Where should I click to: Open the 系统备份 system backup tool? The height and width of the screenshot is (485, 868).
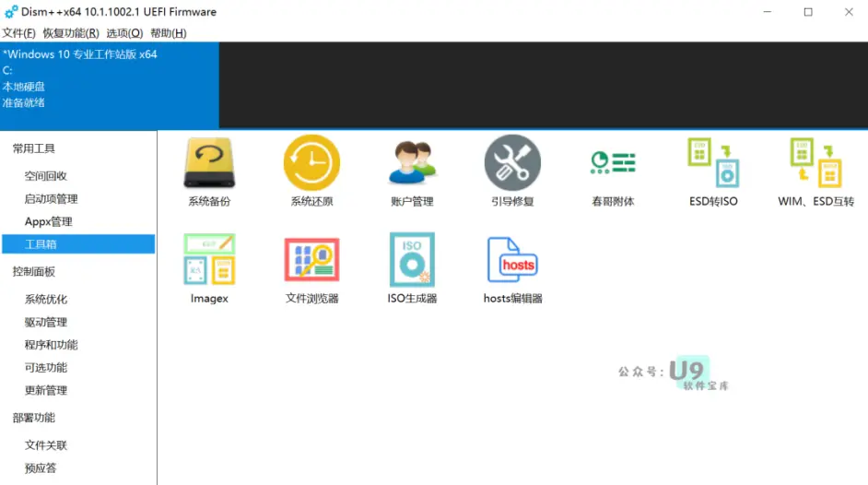209,172
